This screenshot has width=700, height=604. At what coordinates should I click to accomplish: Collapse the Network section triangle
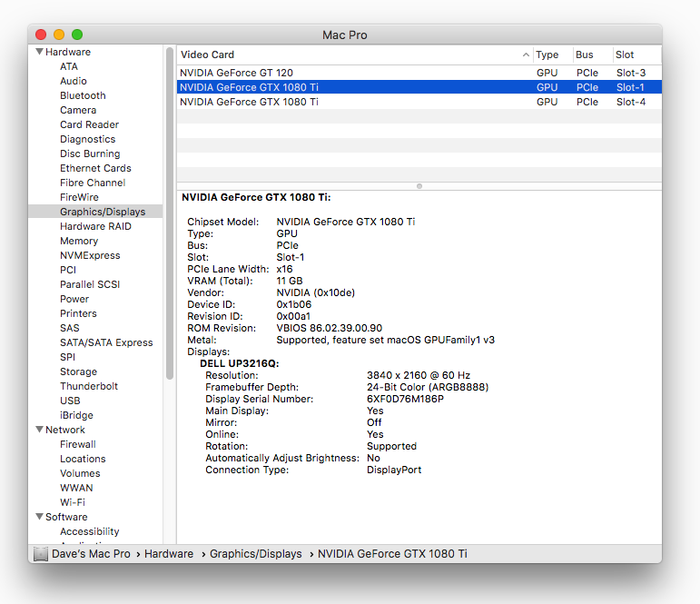tap(40, 430)
